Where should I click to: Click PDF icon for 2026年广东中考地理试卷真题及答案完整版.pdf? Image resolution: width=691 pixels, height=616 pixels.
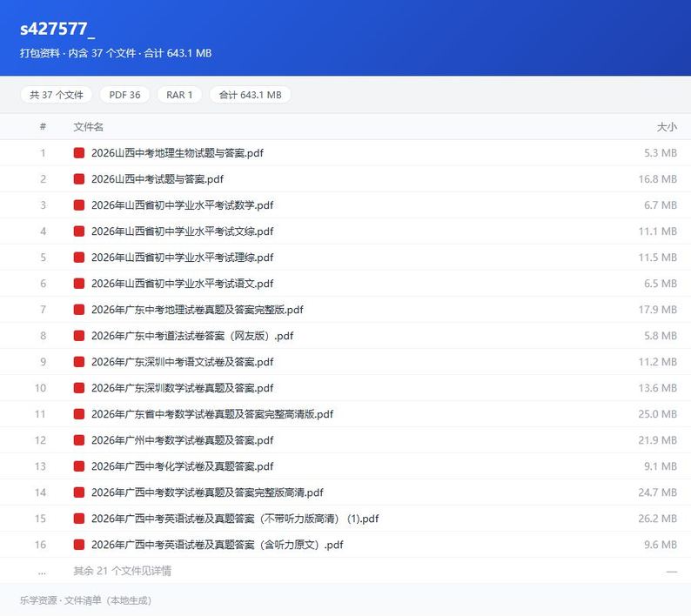(79, 310)
